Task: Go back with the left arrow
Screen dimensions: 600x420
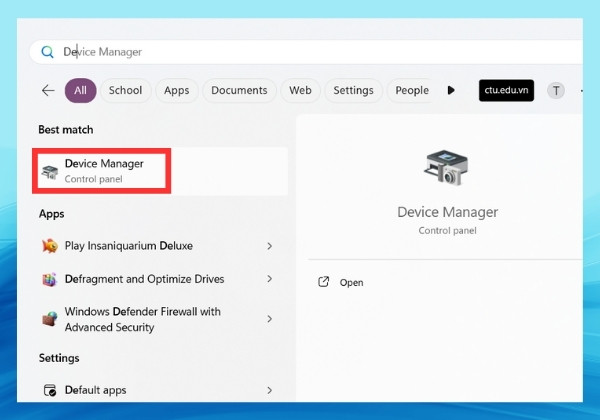Action: tap(48, 91)
